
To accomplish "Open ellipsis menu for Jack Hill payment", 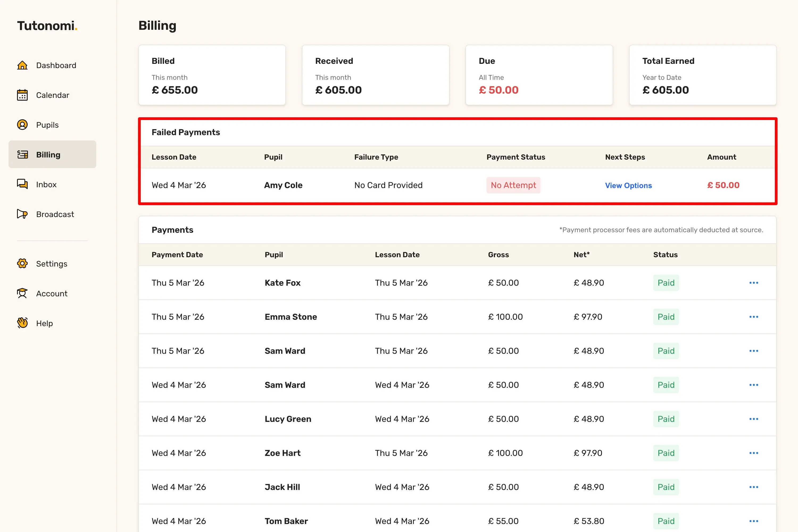I will coord(754,487).
